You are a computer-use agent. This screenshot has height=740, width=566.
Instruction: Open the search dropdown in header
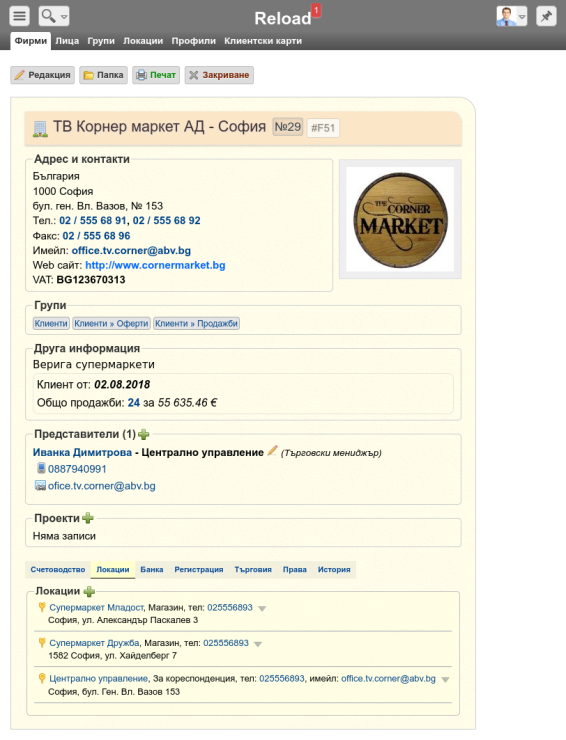click(x=54, y=16)
